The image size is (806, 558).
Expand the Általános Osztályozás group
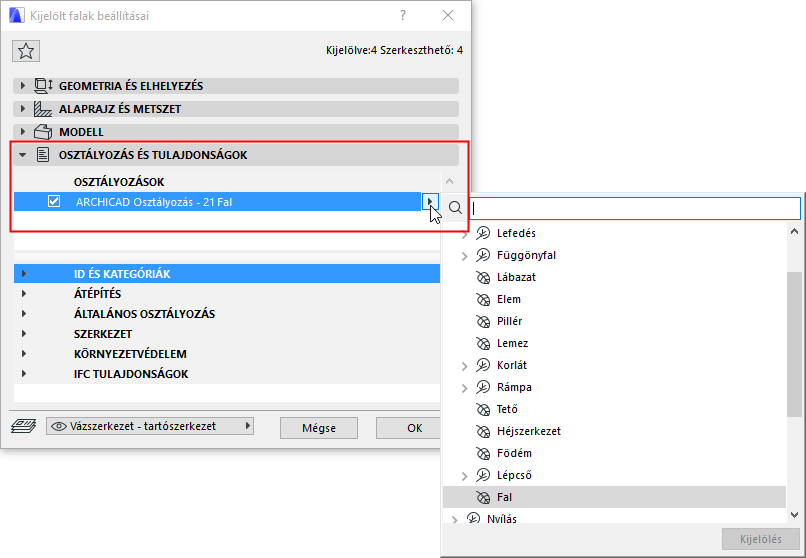(24, 314)
